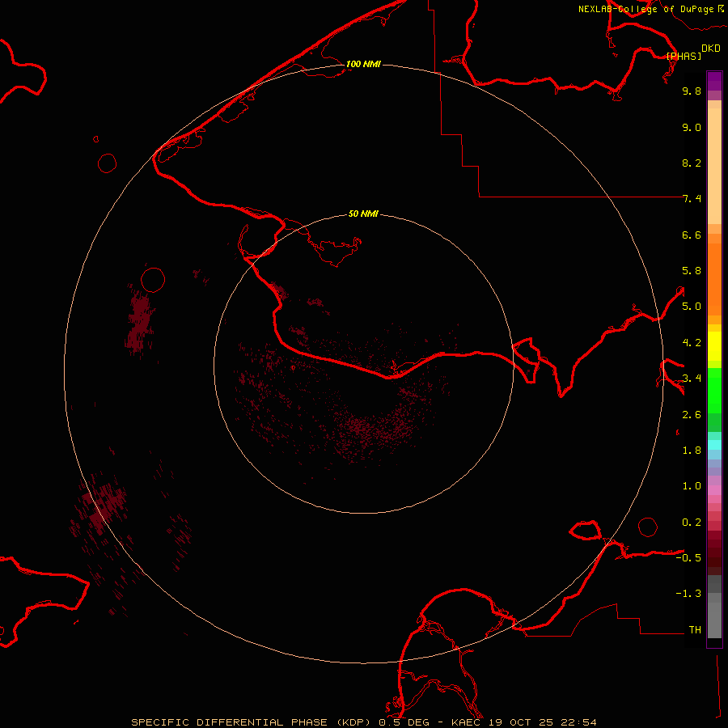Select the cyan band on the color scale
The width and height of the screenshot is (728, 728).
(713, 444)
